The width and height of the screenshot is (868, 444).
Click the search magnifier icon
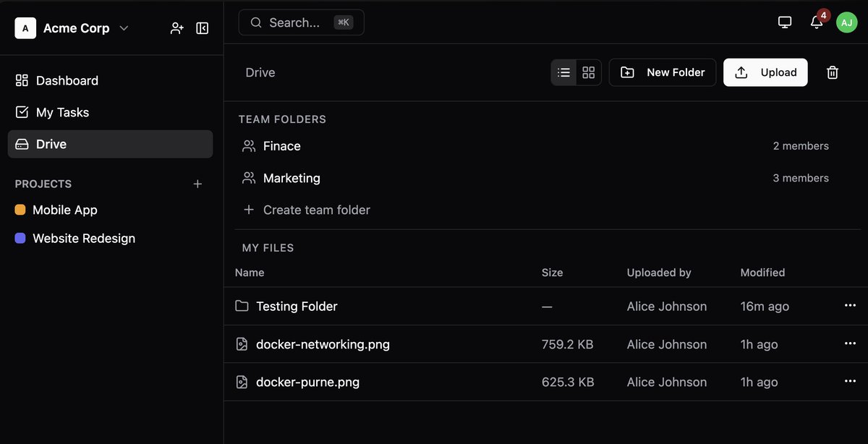[x=256, y=22]
